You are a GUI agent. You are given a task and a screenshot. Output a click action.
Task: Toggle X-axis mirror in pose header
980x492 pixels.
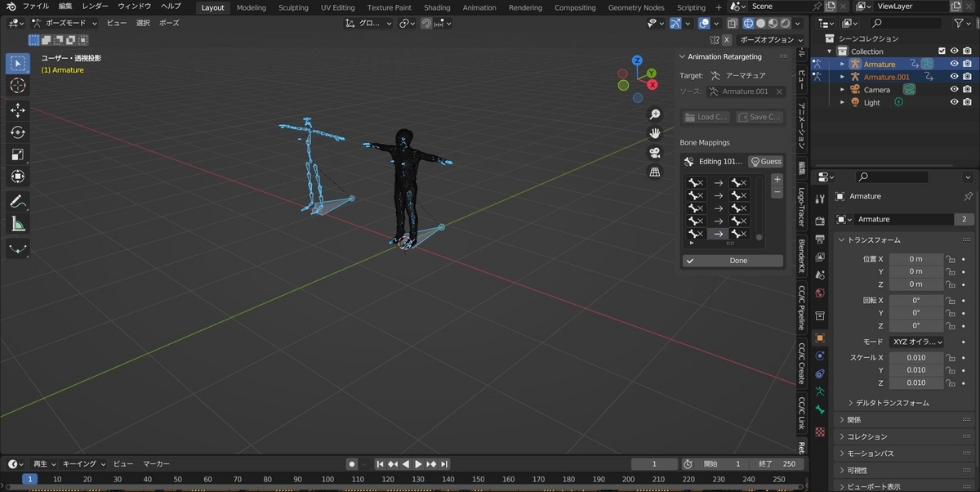point(726,39)
